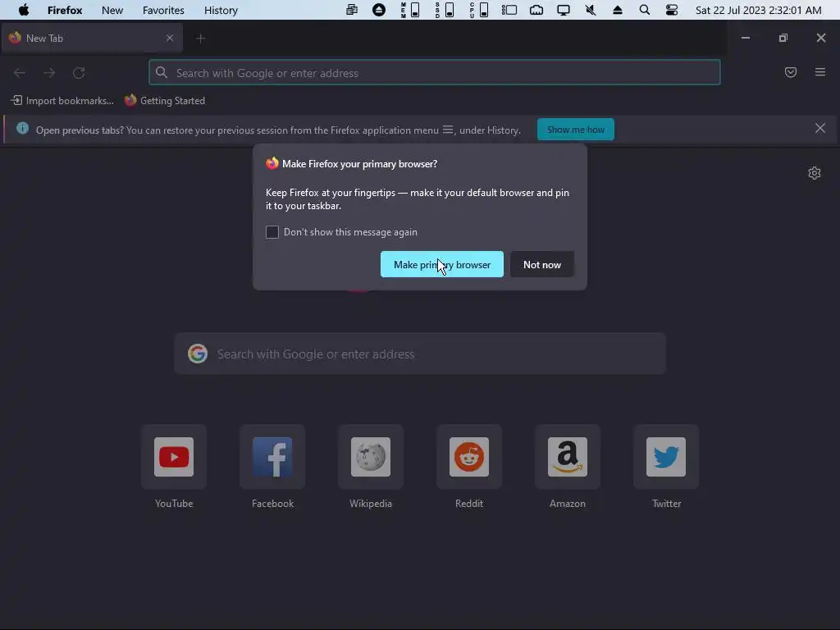Click the Google logo in search box
This screenshot has height=630, width=840.
198,354
